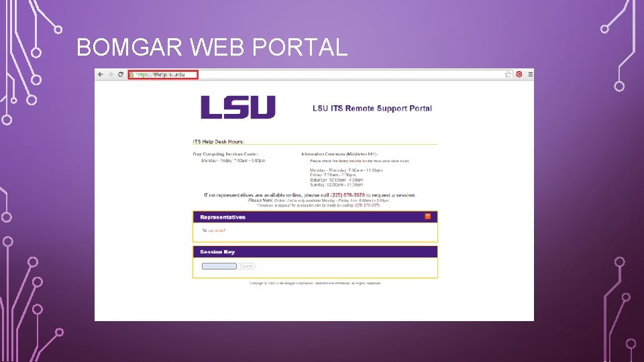Image resolution: width=644 pixels, height=362 pixels.
Task: Click the Monday - Friday 7:00am hours line
Action: click(233, 161)
